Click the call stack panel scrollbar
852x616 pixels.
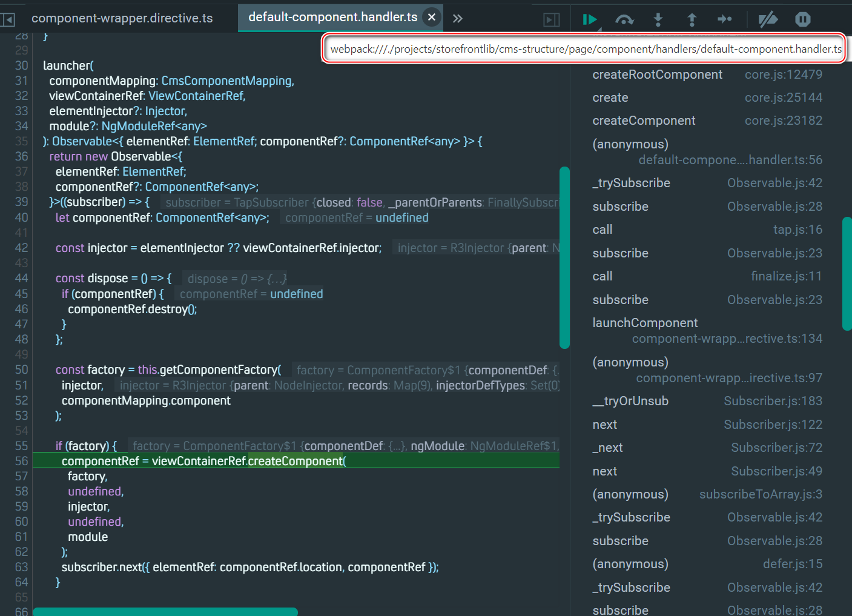tap(847, 273)
